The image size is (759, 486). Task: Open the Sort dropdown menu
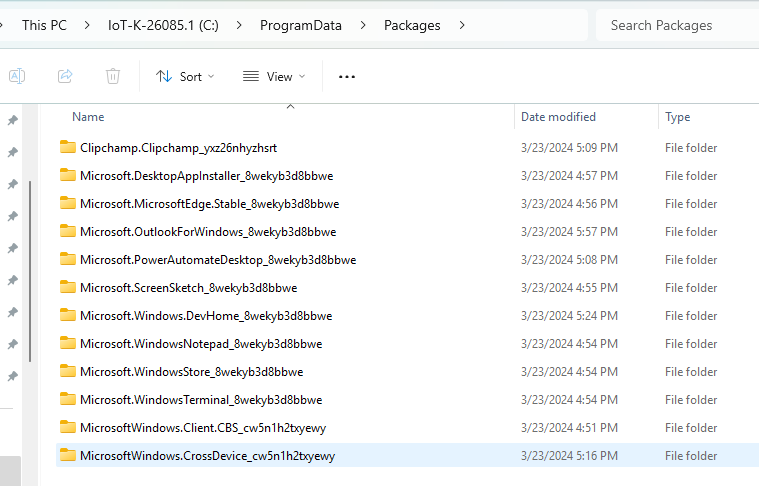185,76
